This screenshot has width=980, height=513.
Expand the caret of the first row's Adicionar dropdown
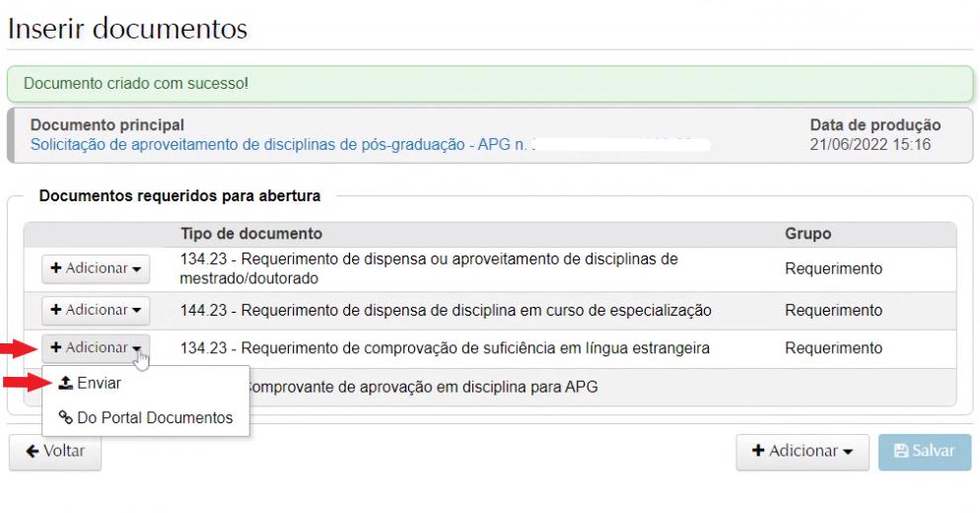click(x=136, y=269)
